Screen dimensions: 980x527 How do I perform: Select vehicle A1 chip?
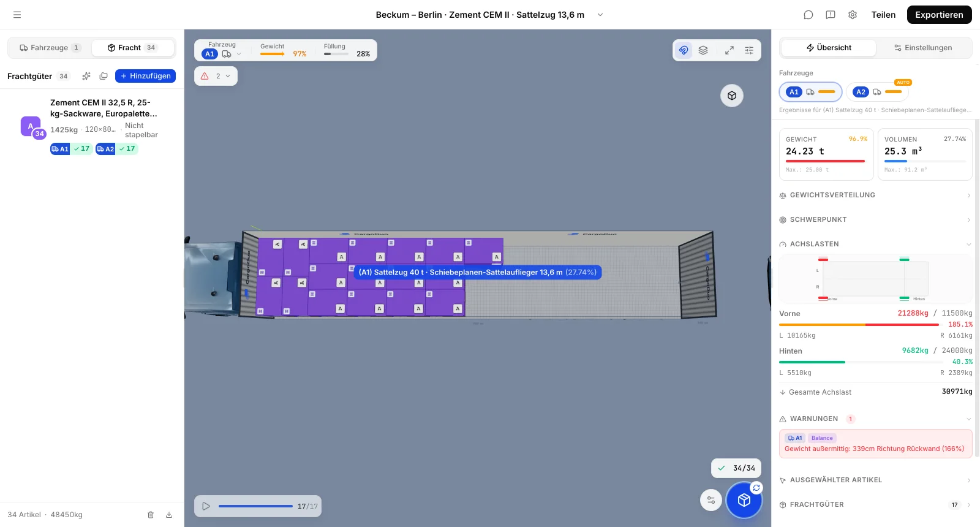click(x=810, y=92)
